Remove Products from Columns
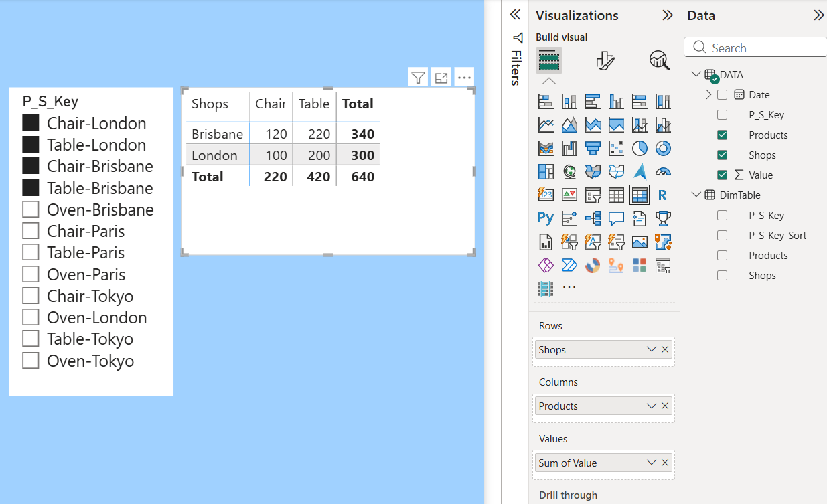 pyautogui.click(x=665, y=406)
